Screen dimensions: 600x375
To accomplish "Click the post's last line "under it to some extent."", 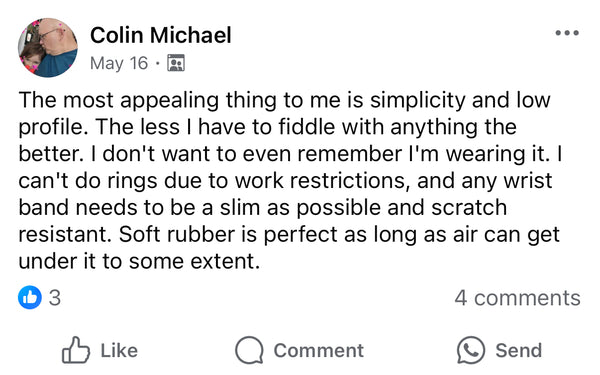I will pos(139,262).
